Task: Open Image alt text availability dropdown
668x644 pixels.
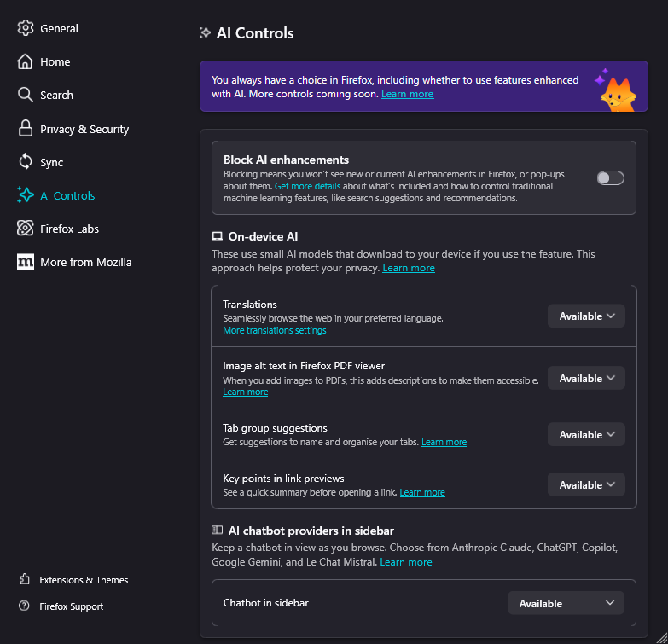Action: (586, 378)
